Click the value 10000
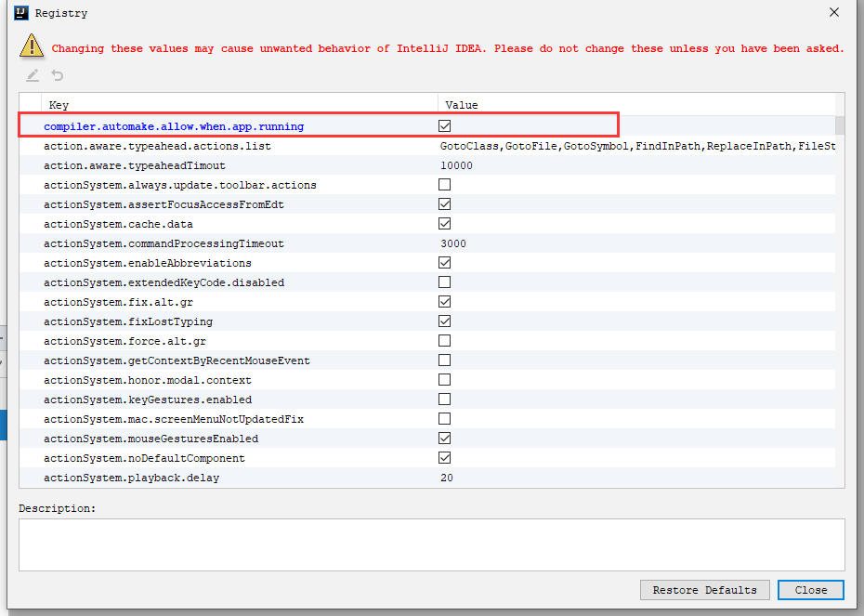 (x=456, y=165)
